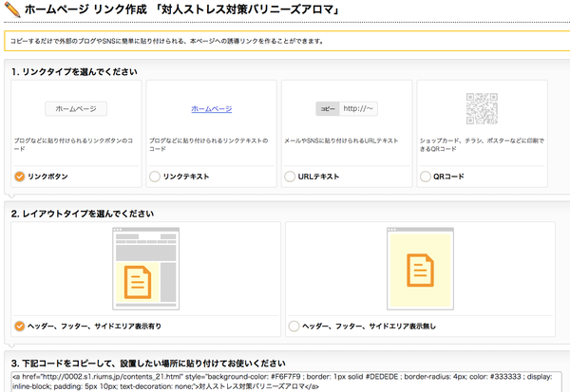
Task: Choose the URLテキスト radio option
Action: point(290,177)
